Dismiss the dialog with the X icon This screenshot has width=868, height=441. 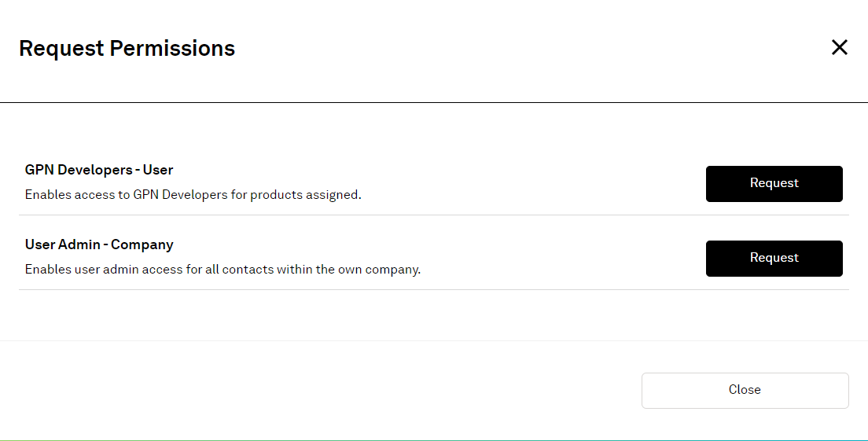click(x=839, y=48)
